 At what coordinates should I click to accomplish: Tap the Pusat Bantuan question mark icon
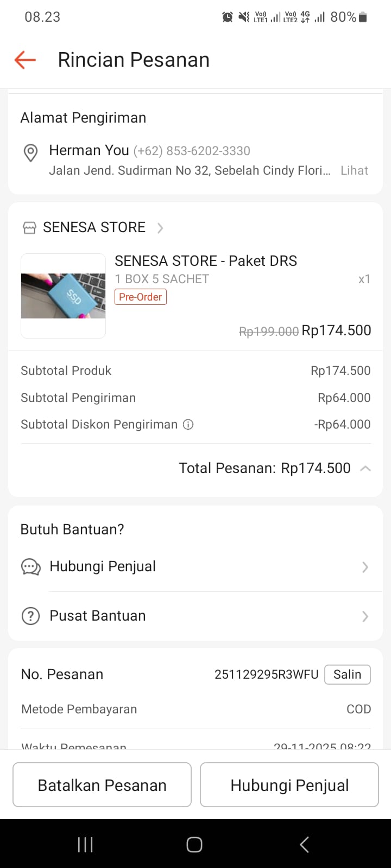tap(31, 616)
